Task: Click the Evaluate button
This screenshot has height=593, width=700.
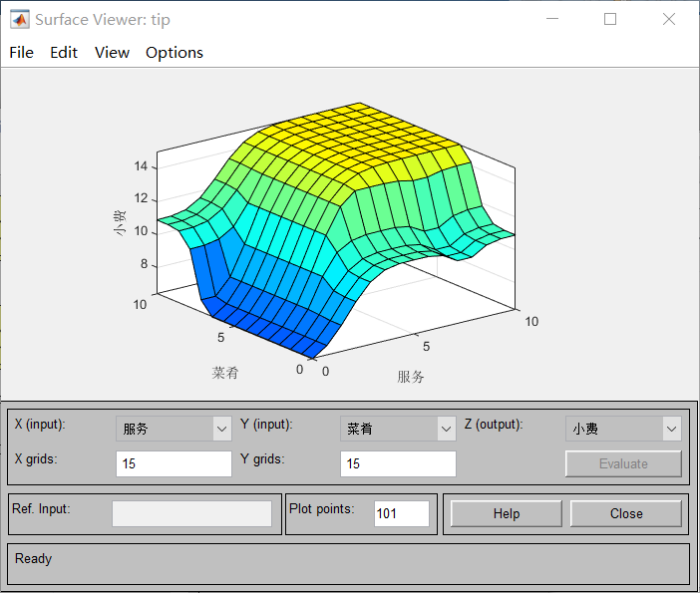Action: click(623, 463)
